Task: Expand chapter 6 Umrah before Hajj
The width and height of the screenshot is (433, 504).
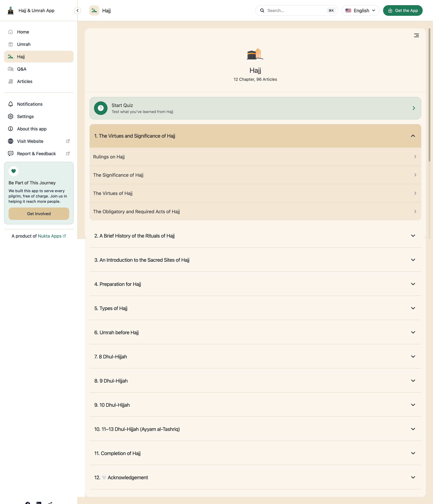Action: 255,332
